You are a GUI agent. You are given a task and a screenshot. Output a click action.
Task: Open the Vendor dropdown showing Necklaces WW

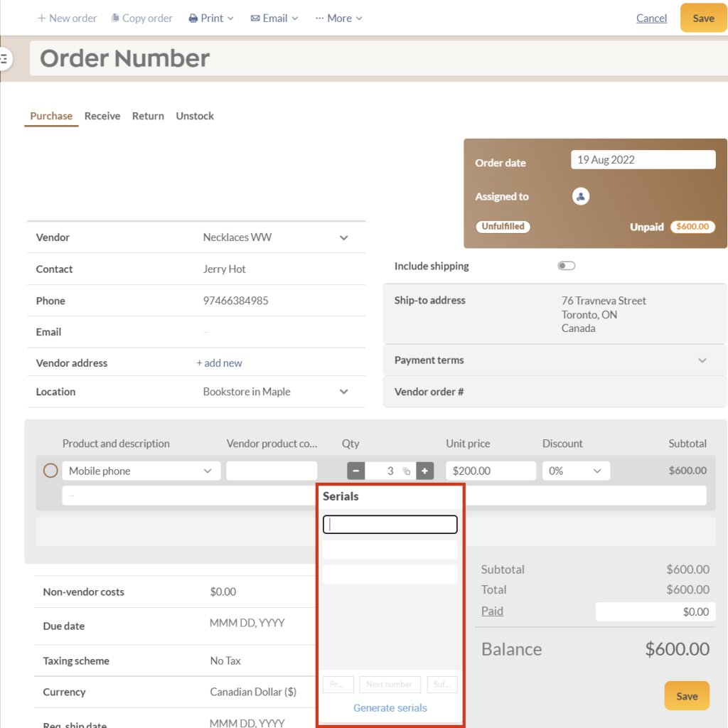(344, 237)
